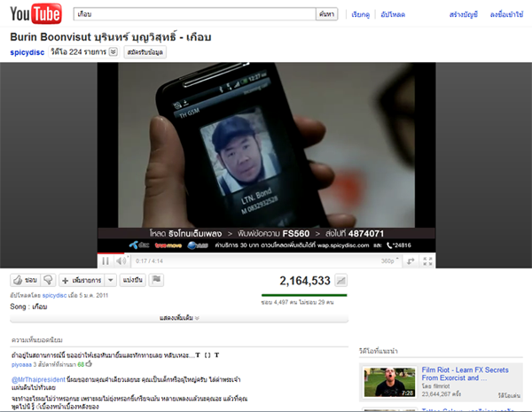The width and height of the screenshot is (532, 412).
Task: Click the YouTube logo
Action: click(x=35, y=13)
